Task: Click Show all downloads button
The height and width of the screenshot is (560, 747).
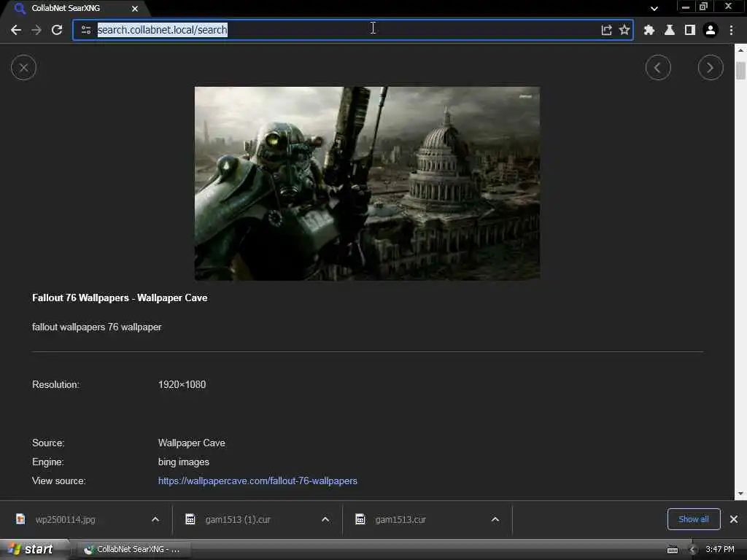Action: coord(694,519)
